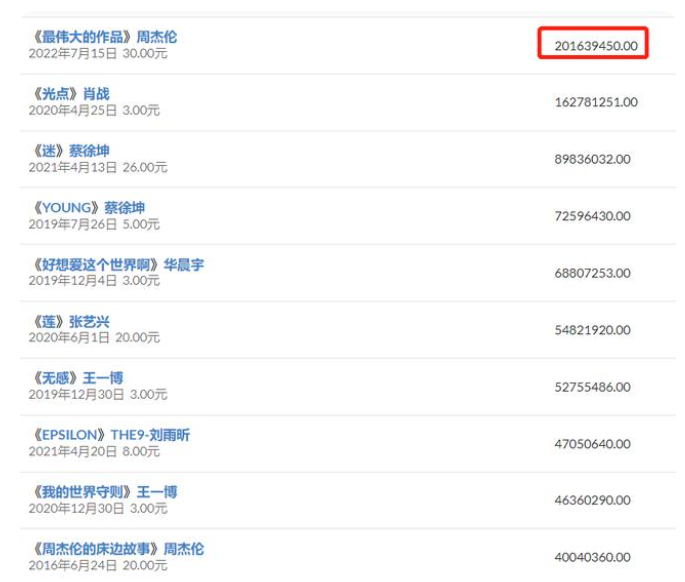The height and width of the screenshot is (582, 685).
Task: Click the date line 2022年7月15日 30.00元
Action: [x=98, y=53]
